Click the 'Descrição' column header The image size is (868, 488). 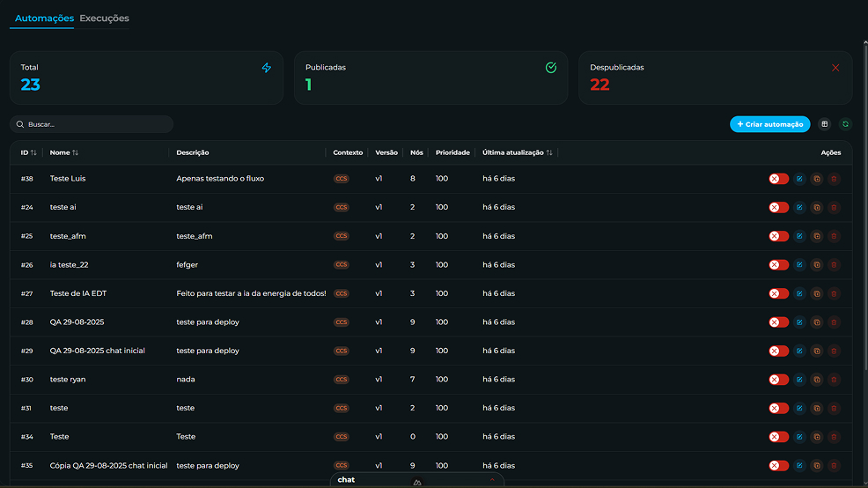(x=193, y=152)
